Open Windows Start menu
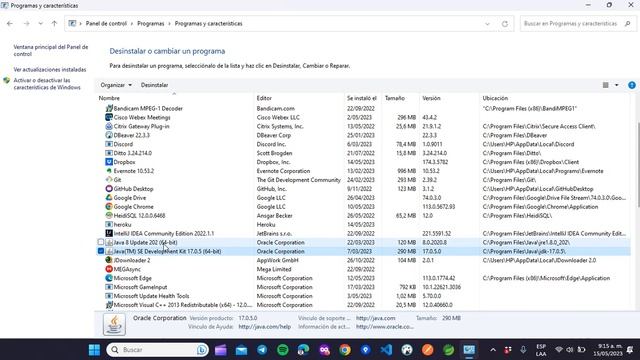The width and height of the screenshot is (640, 360). point(94,350)
